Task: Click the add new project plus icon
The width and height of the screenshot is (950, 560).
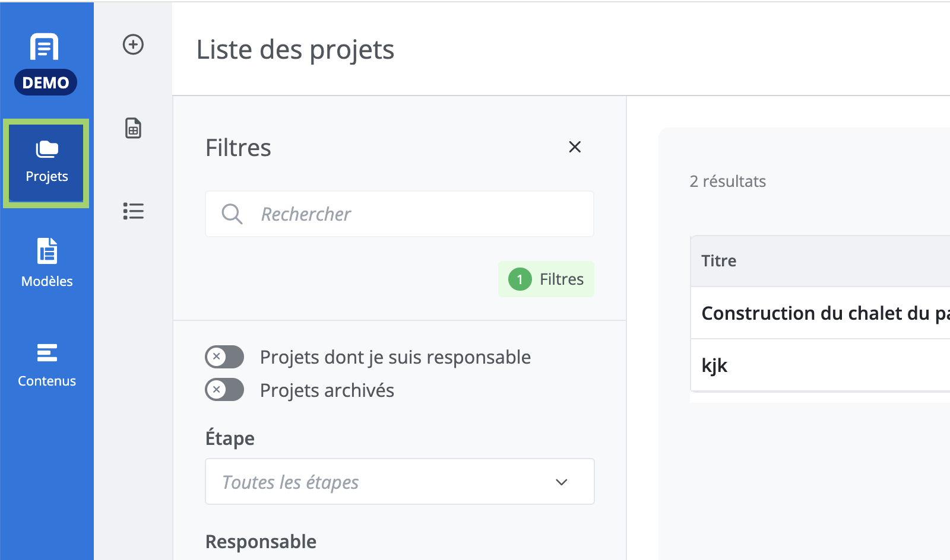Action: click(133, 44)
